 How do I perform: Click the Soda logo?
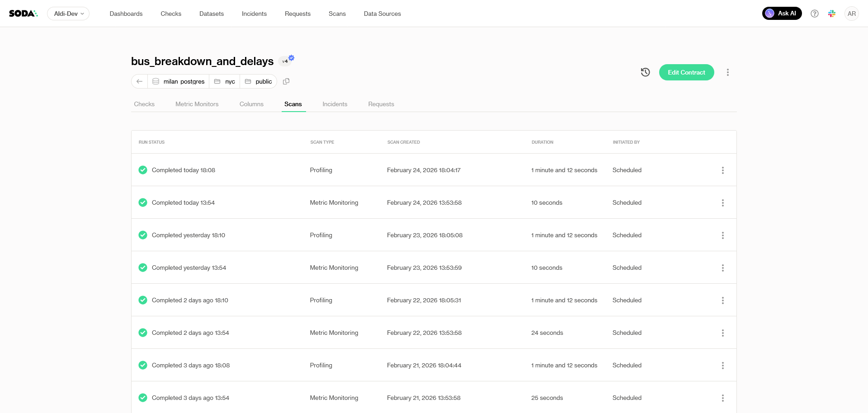[23, 14]
